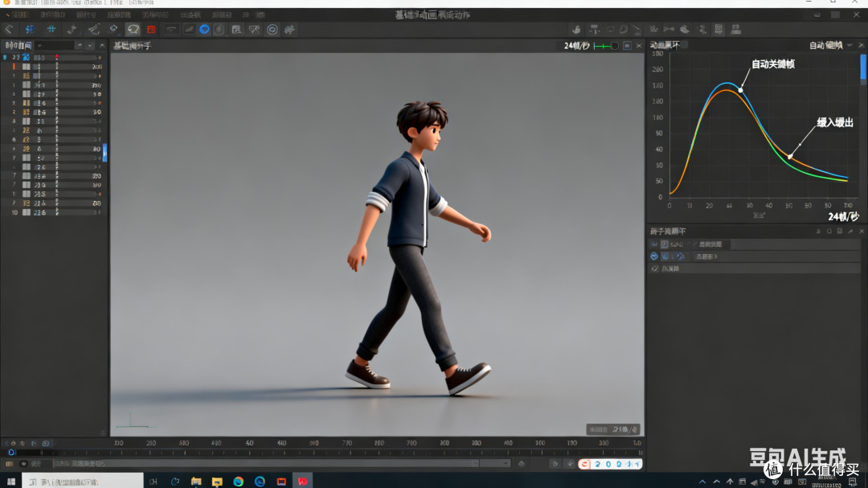Click the bow-tie shaped toolbar icon

[669, 30]
